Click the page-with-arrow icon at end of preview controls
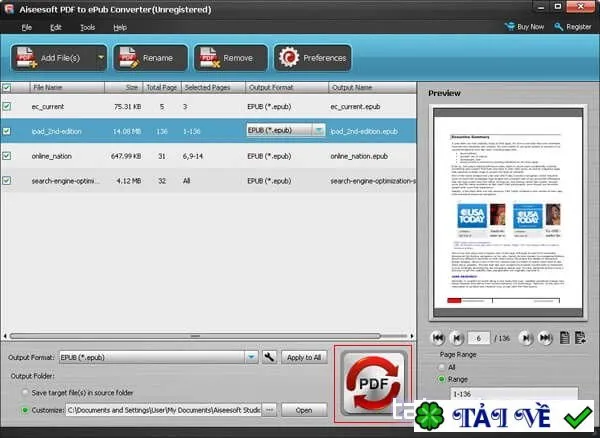The height and width of the screenshot is (438, 600). pos(580,337)
